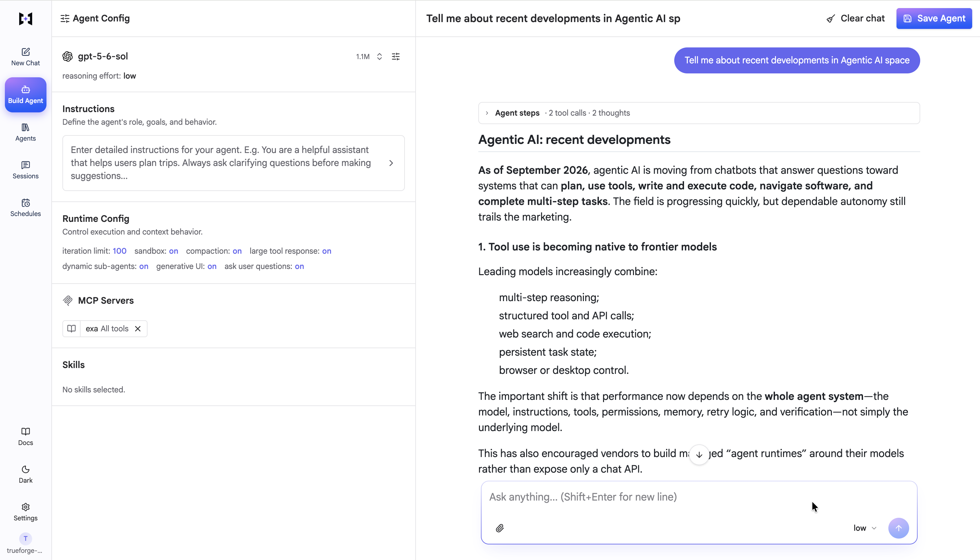This screenshot has width=980, height=560.
Task: Toggle the compaction on setting
Action: point(237,251)
